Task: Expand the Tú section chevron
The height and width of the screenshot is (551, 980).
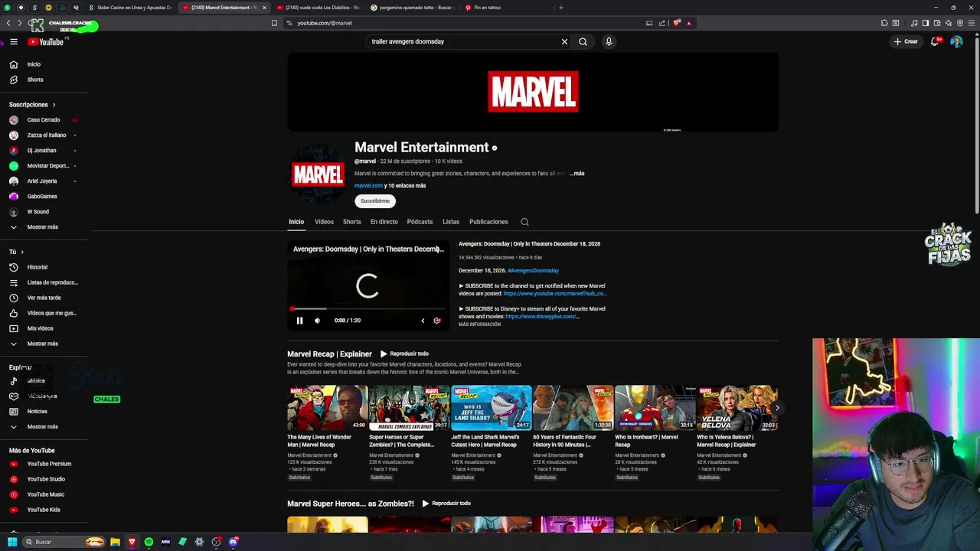Action: (22, 252)
